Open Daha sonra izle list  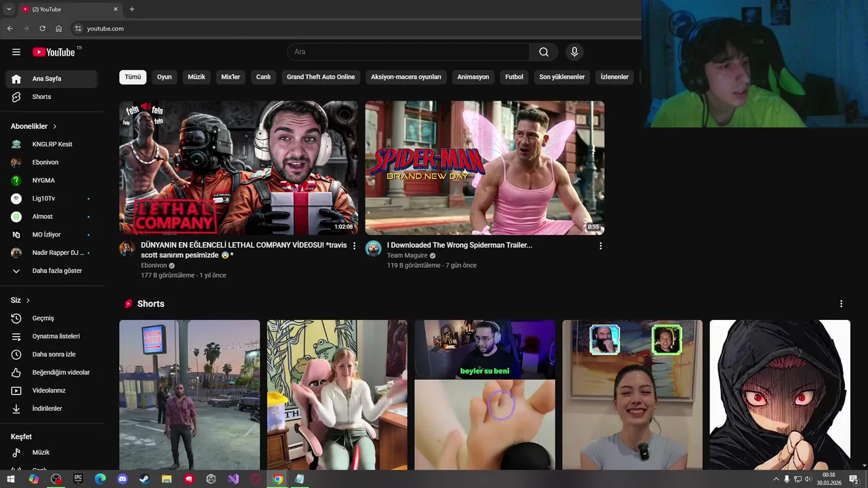click(x=52, y=354)
